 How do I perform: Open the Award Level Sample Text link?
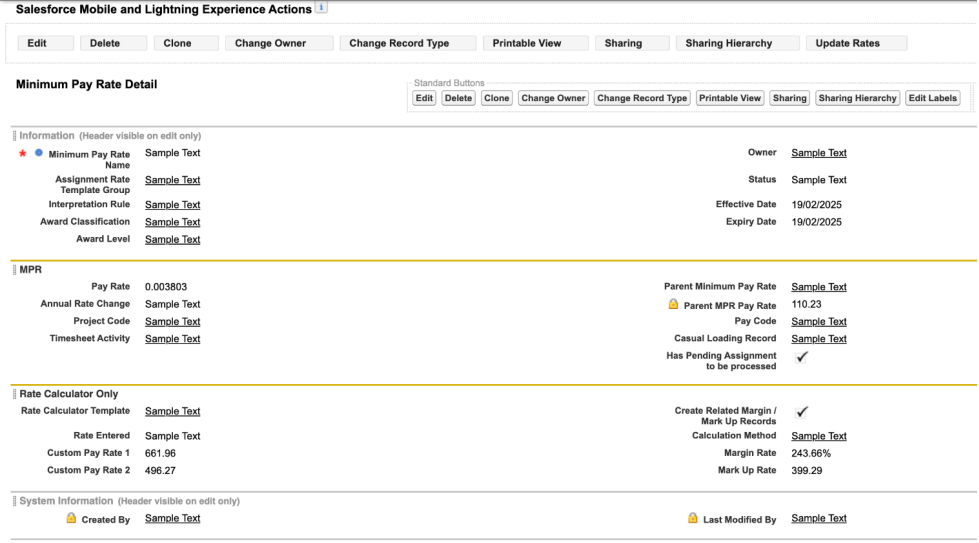pos(172,240)
